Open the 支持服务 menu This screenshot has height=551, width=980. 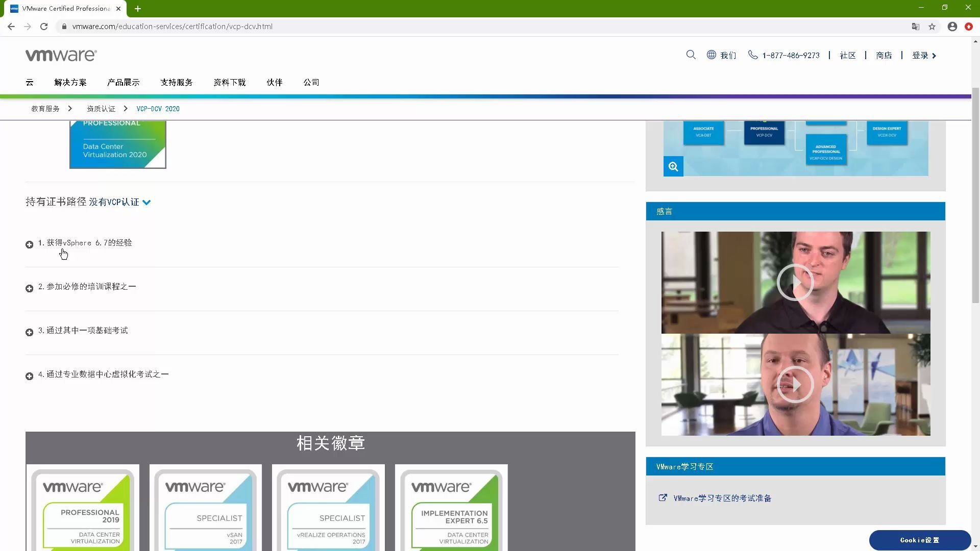point(177,82)
